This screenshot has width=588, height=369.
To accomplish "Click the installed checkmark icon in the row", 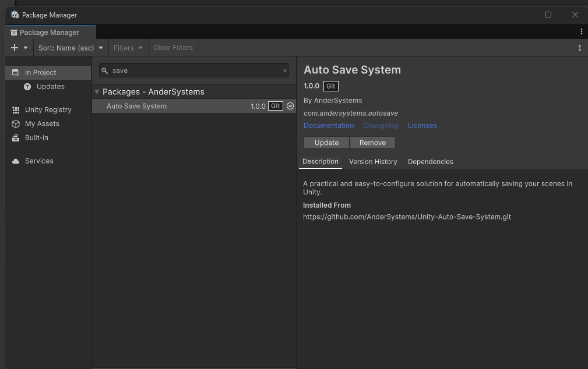I will pos(290,106).
